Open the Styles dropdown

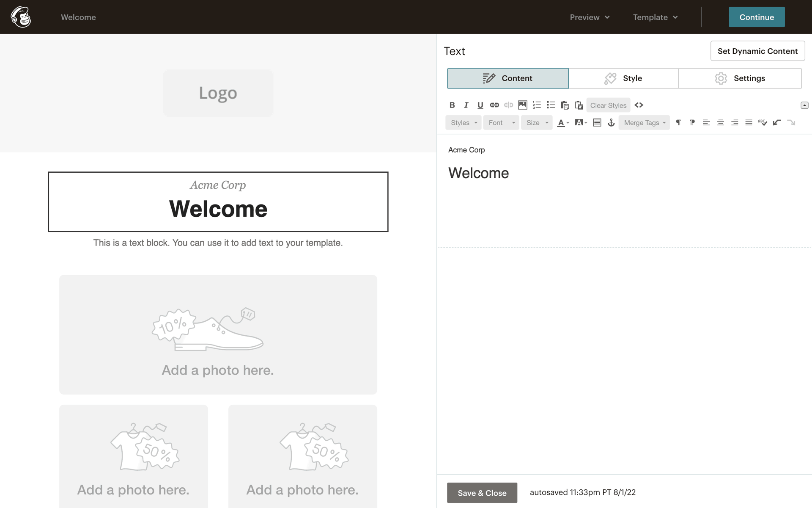tap(464, 123)
